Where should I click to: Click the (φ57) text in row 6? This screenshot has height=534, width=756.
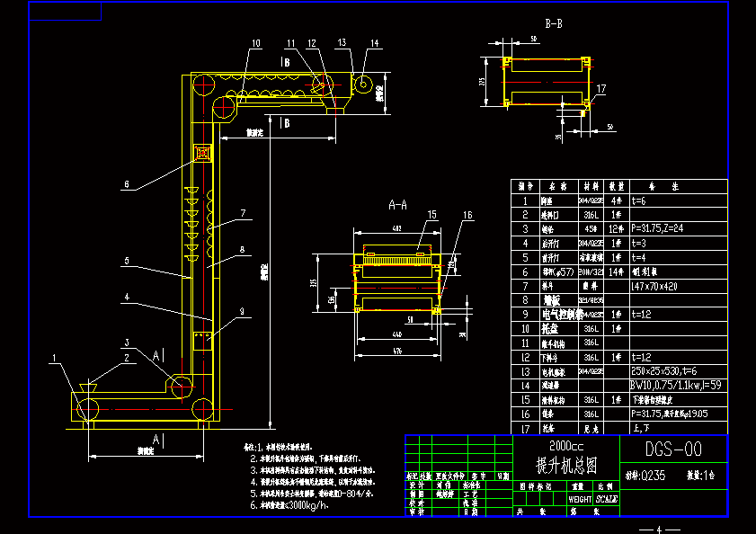(x=563, y=272)
